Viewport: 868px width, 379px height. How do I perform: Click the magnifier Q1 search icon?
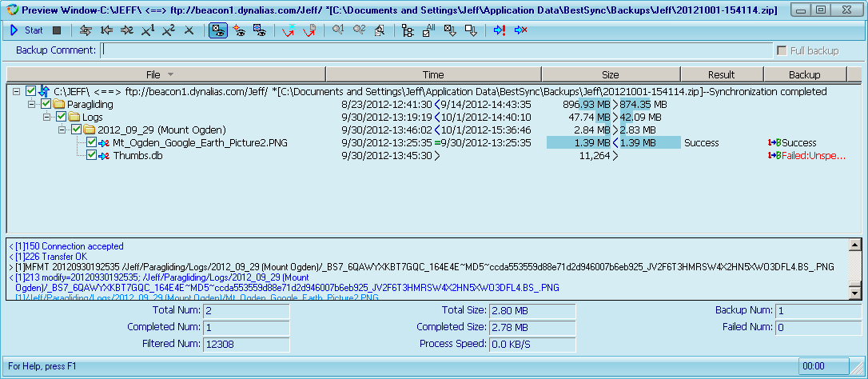(x=337, y=30)
